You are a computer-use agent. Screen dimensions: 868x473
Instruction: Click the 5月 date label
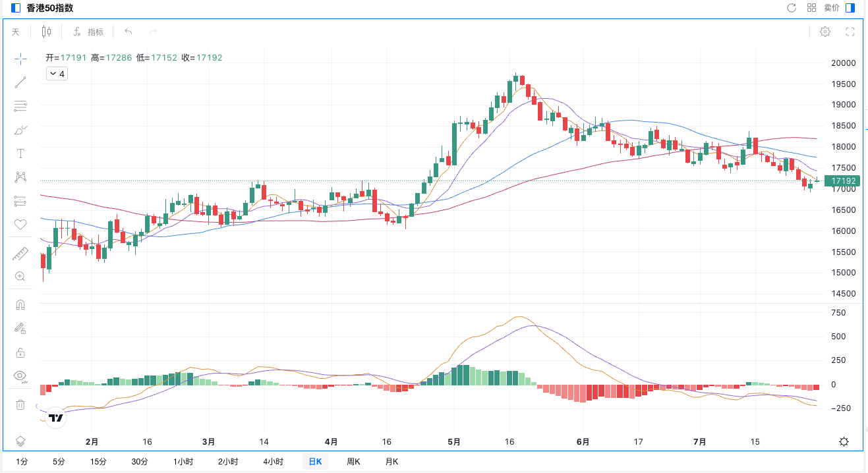pos(453,442)
